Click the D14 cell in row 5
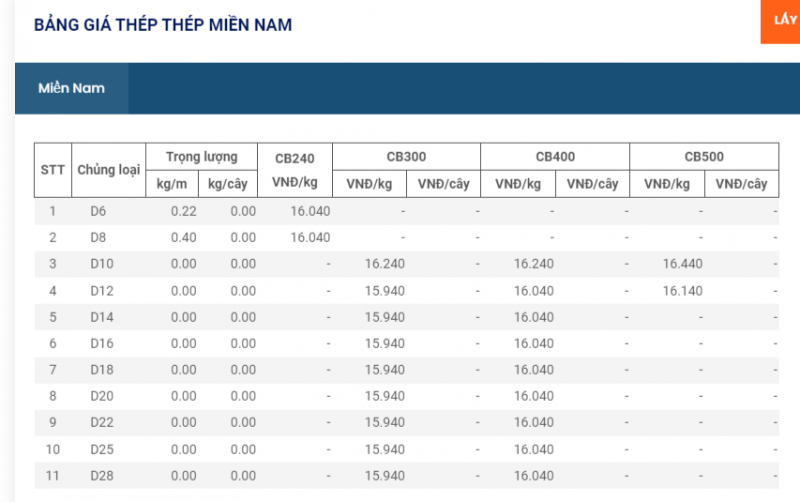Screen dimensions: 800x502 coord(102,317)
